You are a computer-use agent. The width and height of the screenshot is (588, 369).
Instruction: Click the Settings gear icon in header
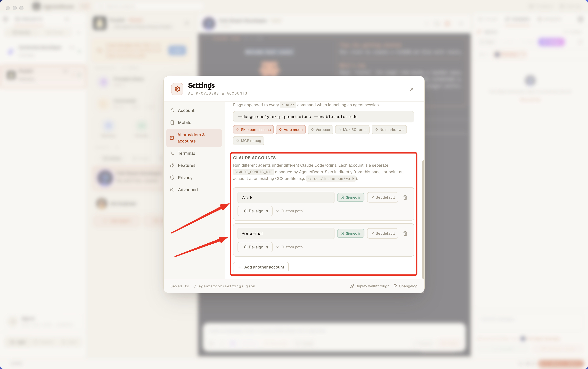click(177, 89)
